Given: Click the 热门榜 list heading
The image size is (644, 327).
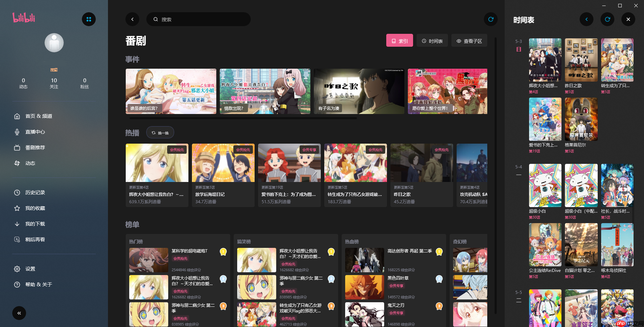Looking at the screenshot, I should coord(136,242).
